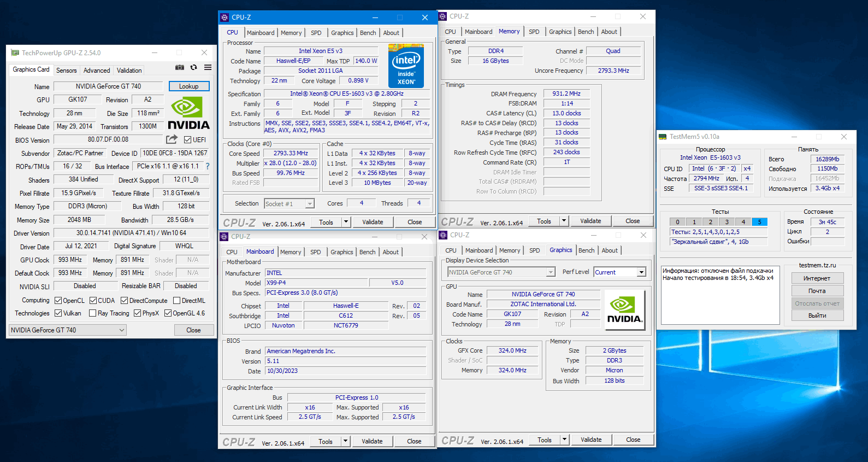Open Bench tab in the CPU-Z CPU window

(x=368, y=33)
